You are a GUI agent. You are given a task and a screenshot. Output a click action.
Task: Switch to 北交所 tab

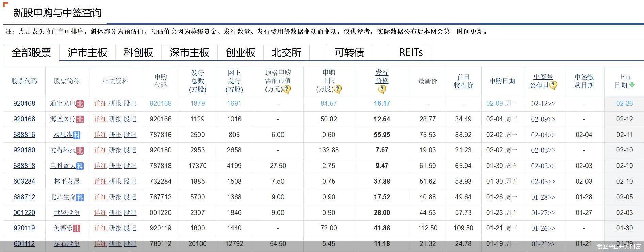click(x=287, y=52)
